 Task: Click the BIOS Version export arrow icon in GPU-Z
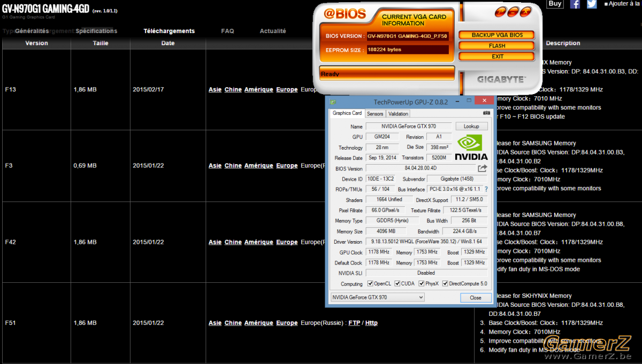tap(483, 168)
